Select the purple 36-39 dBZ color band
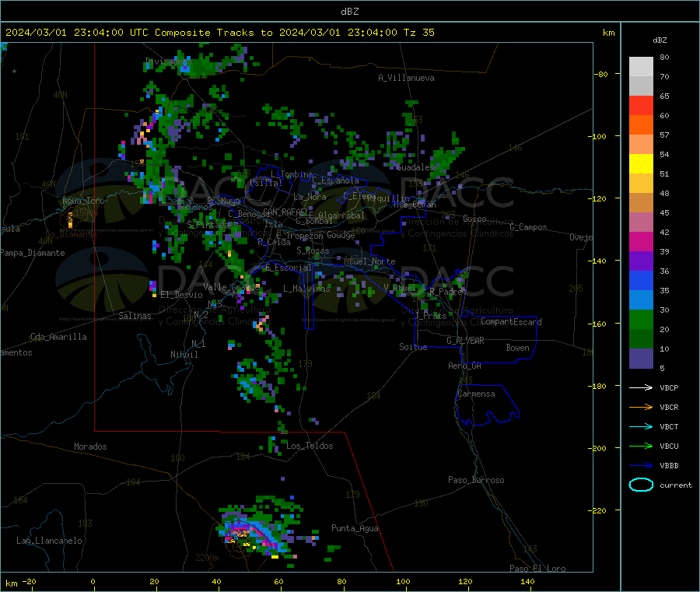Image resolution: width=700 pixels, height=592 pixels. pos(641,261)
